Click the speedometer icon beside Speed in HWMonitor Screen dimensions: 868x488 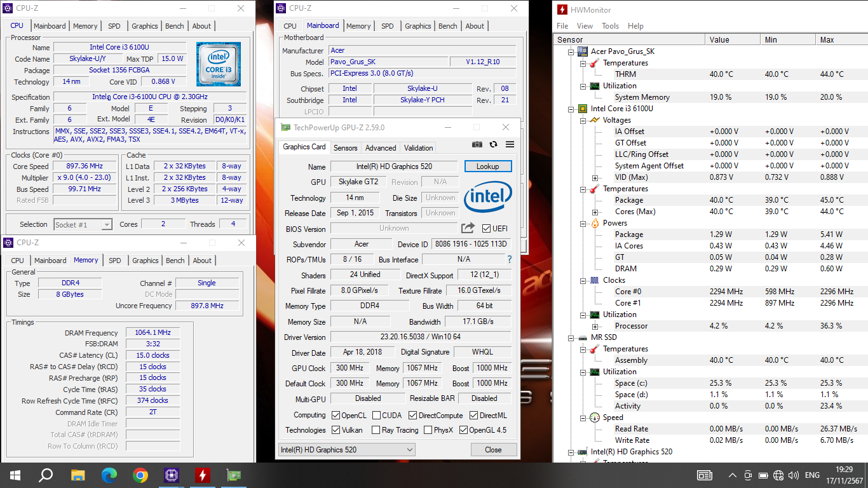point(595,417)
